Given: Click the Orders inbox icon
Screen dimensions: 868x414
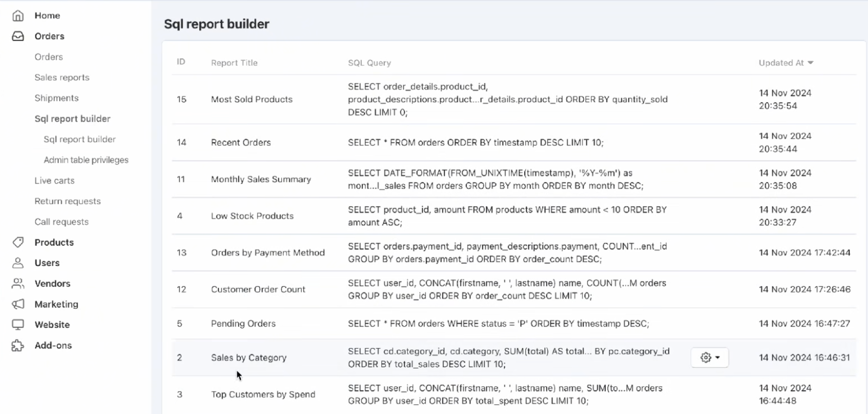Looking at the screenshot, I should click(18, 36).
